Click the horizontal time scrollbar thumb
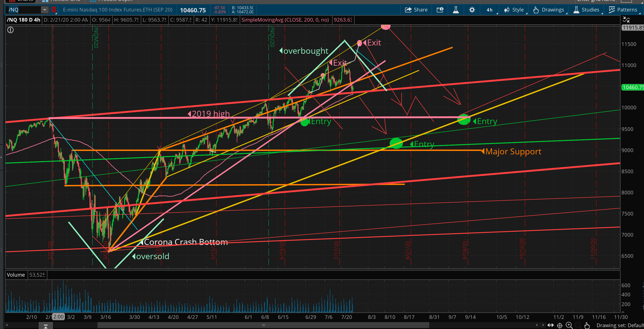Screen dimensions: 644x329 (263, 325)
